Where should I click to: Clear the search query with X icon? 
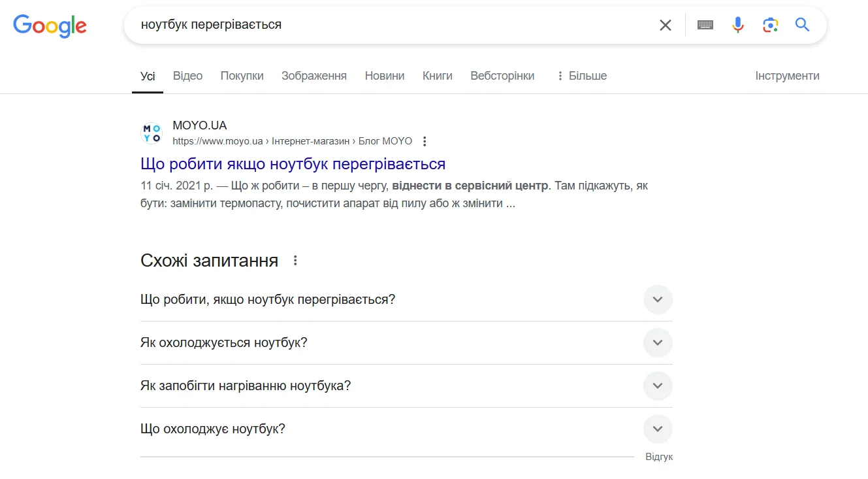click(665, 25)
